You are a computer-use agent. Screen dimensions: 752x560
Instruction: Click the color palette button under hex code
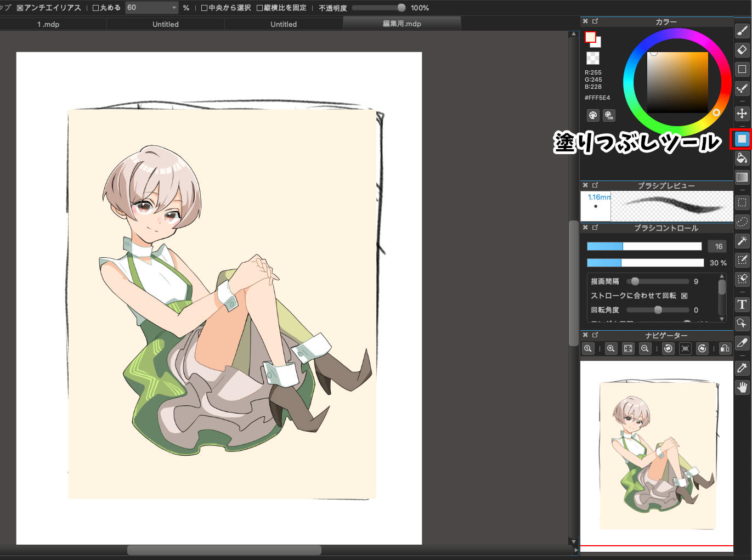[x=593, y=115]
